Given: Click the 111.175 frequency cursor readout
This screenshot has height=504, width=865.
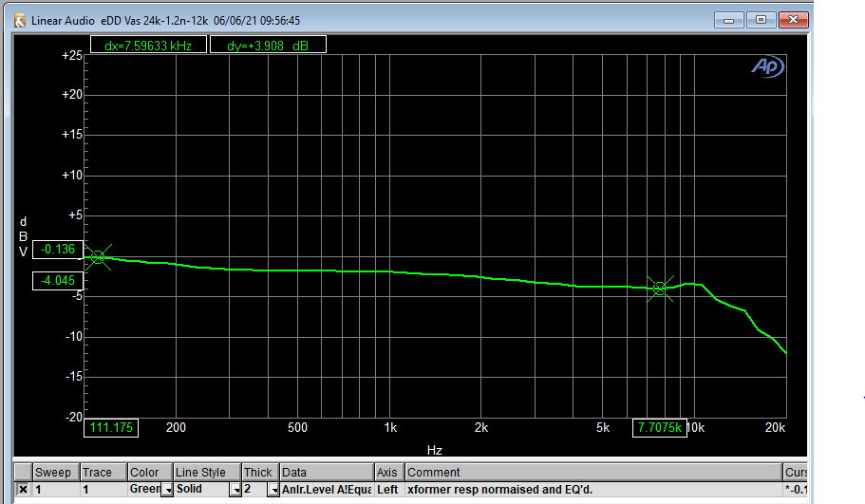Looking at the screenshot, I should click(111, 428).
